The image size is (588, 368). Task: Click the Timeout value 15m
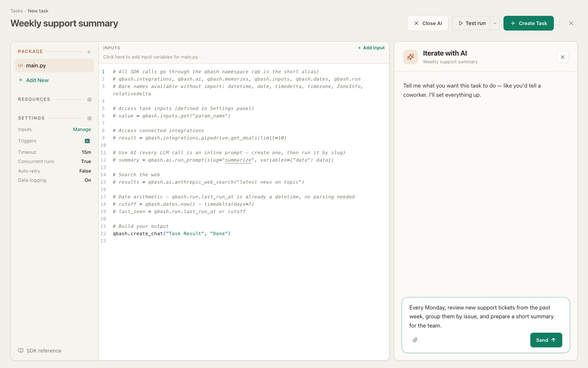click(x=86, y=152)
